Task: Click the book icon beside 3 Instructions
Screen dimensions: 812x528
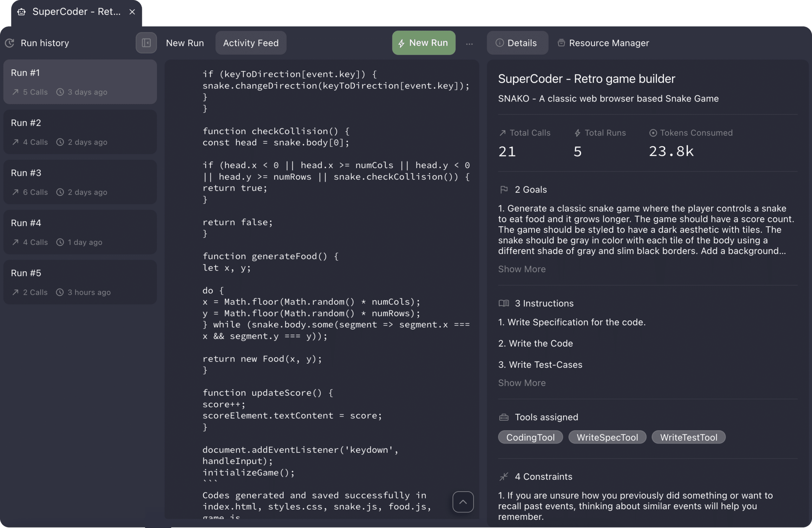Action: tap(504, 303)
